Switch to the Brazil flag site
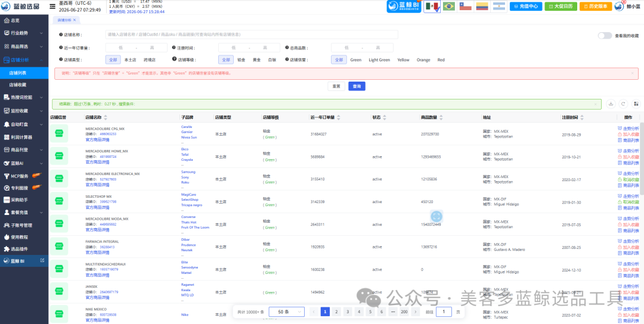This screenshot has width=644, height=324. click(x=448, y=7)
